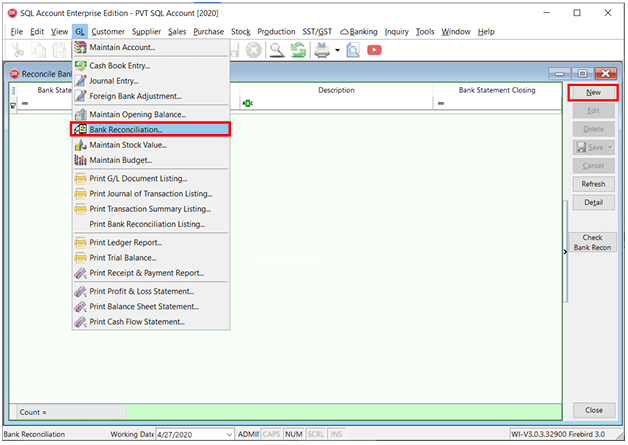Select the Bank Reconciliation menu icon
The image size is (628, 445).
(80, 129)
